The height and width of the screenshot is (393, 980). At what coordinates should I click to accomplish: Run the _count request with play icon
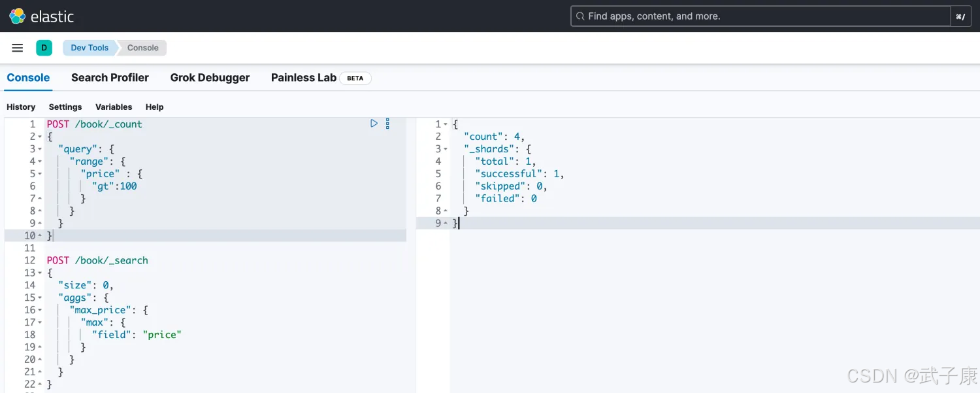tap(374, 123)
